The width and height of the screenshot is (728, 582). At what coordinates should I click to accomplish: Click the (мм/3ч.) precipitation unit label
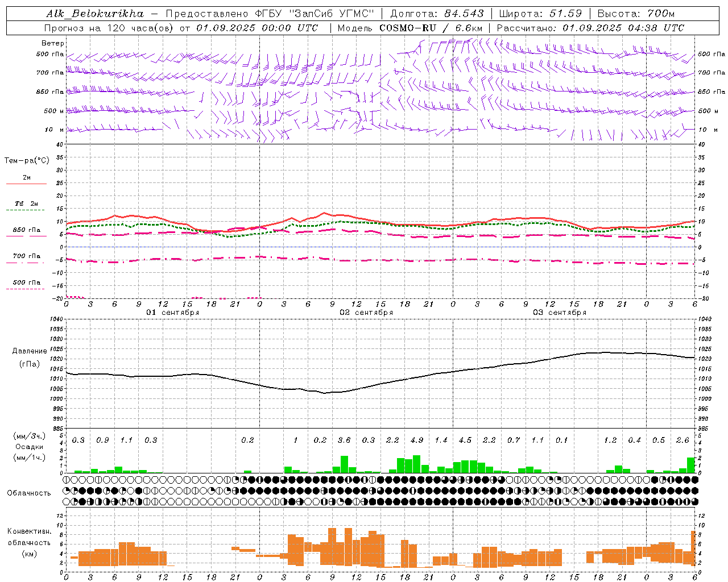pos(30,436)
